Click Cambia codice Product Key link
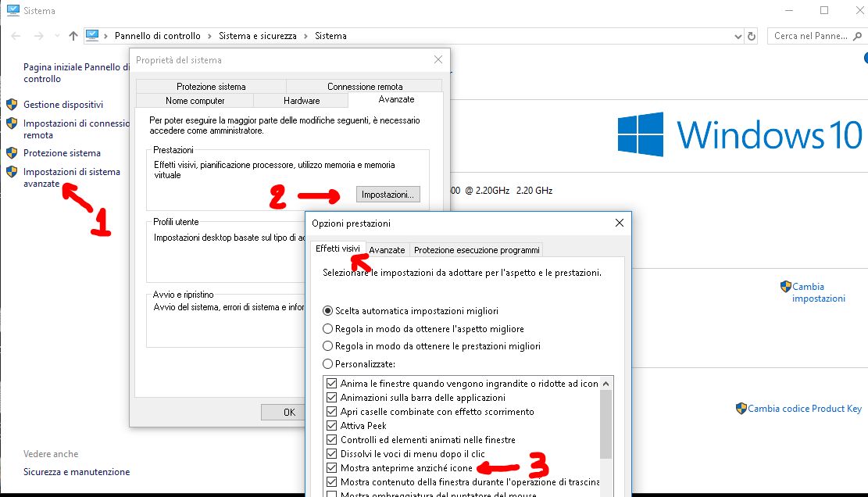This screenshot has height=497, width=868. point(805,409)
